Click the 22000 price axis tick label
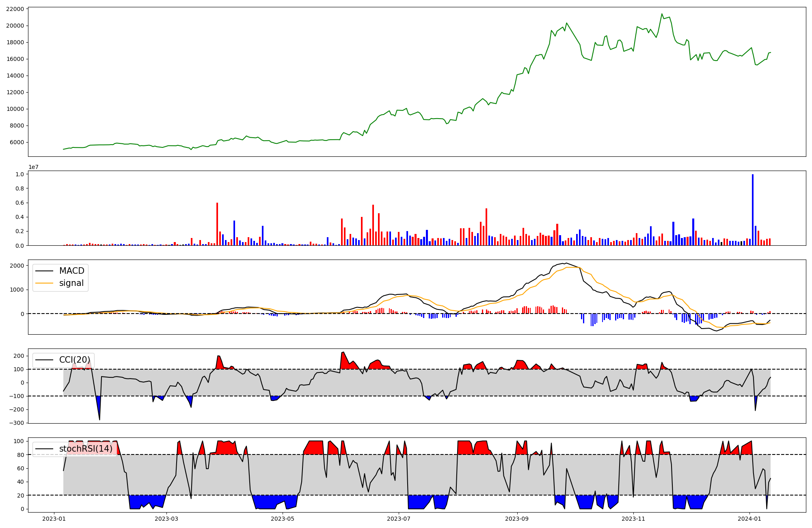 15,9
